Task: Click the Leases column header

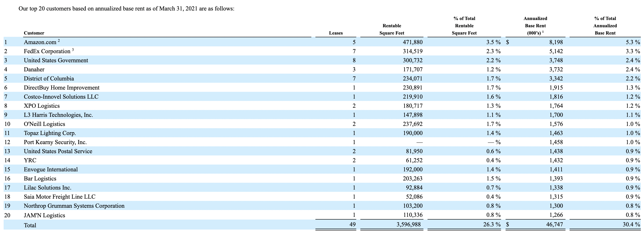Action: (x=336, y=33)
